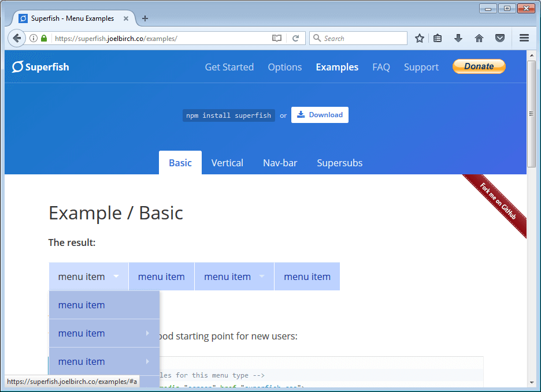This screenshot has width=541, height=392.
Task: Open the Get Started link
Action: 229,67
